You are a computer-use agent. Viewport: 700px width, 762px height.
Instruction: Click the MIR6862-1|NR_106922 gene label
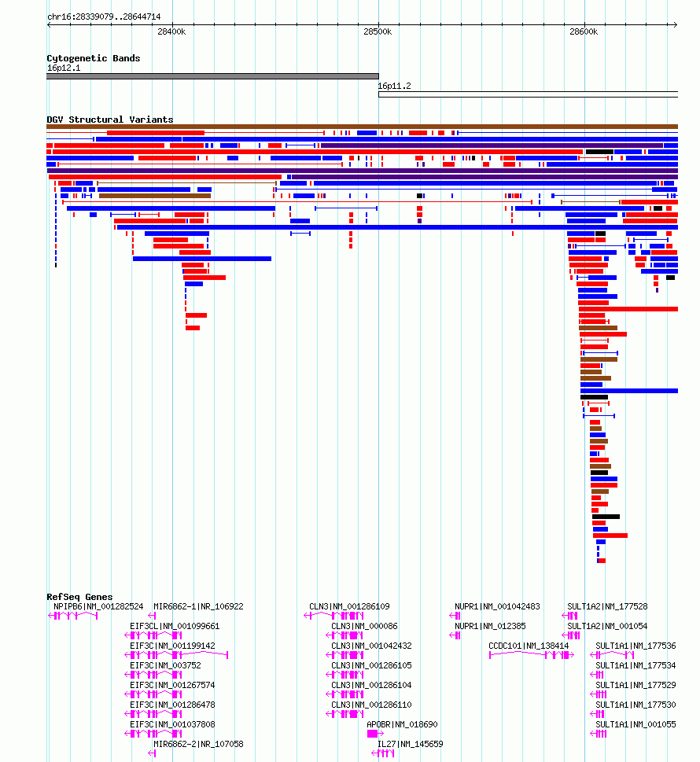tap(198, 606)
